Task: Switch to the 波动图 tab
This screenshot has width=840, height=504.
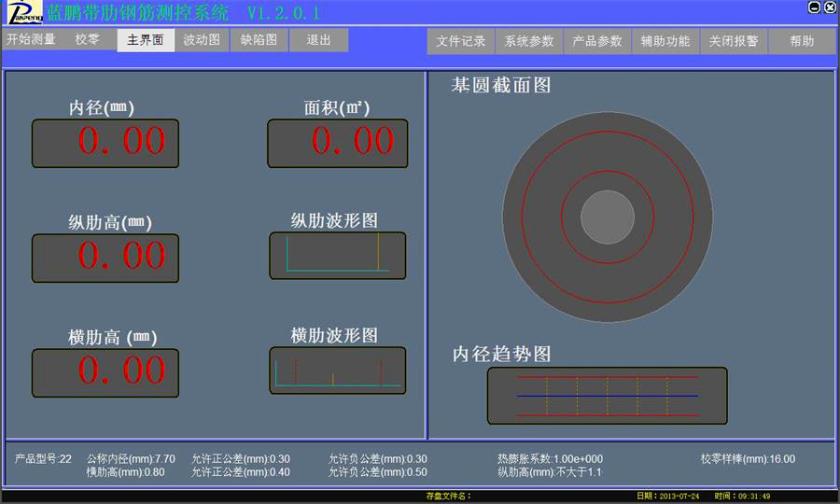Action: pos(202,41)
